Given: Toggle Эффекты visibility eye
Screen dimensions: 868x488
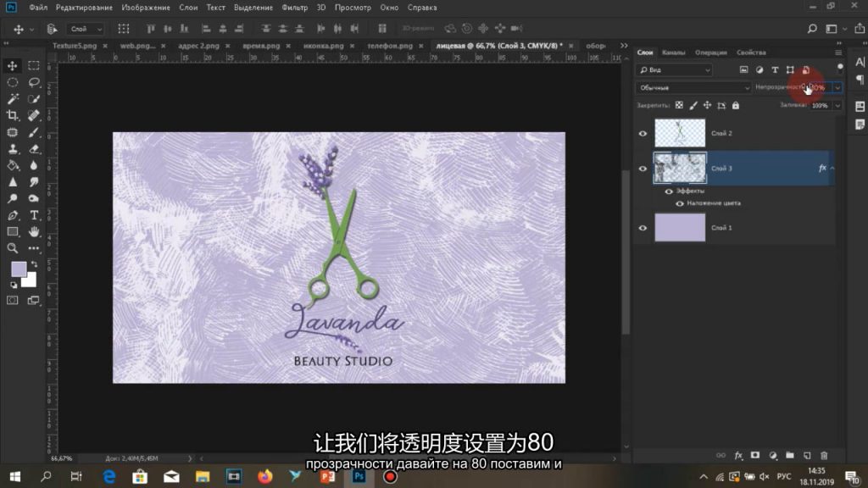Looking at the screenshot, I should 669,191.
